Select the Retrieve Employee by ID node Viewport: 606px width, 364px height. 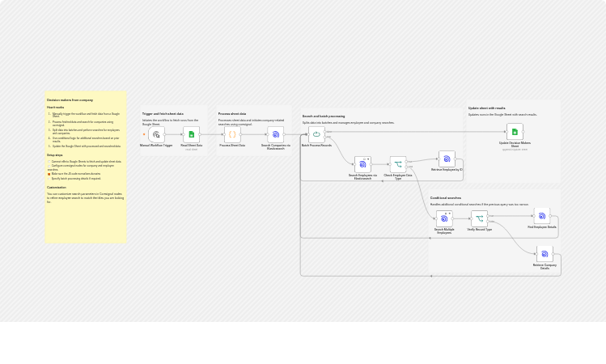[x=447, y=159]
